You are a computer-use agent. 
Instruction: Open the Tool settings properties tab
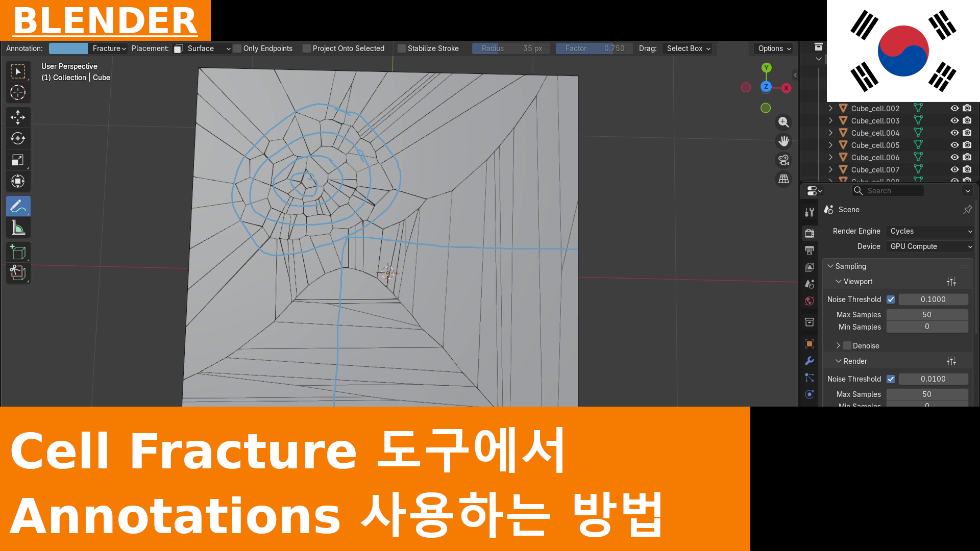(x=810, y=212)
